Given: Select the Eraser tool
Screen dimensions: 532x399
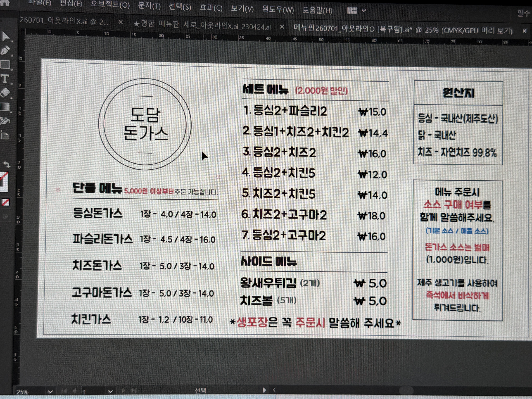Looking at the screenshot, I should point(5,92).
